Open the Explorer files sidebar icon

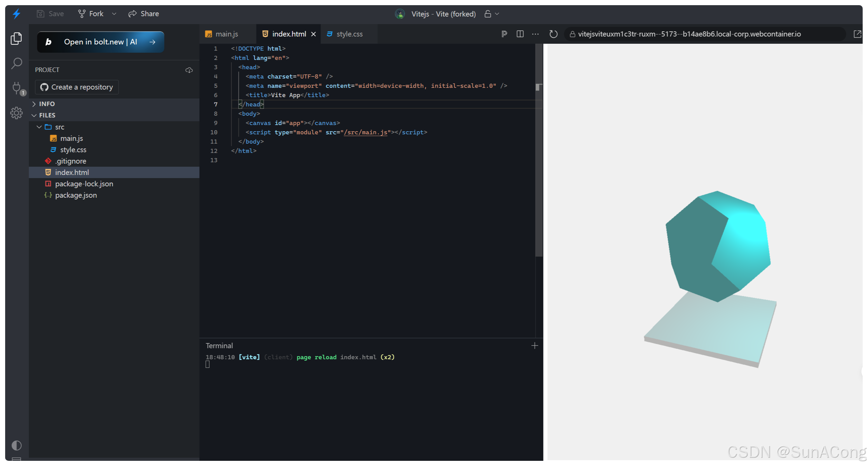pyautogui.click(x=16, y=38)
